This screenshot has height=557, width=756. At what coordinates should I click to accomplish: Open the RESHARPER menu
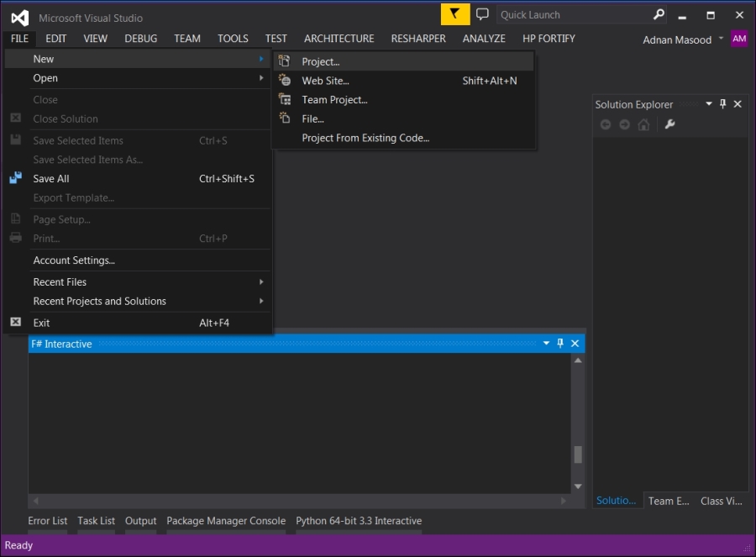click(x=418, y=39)
